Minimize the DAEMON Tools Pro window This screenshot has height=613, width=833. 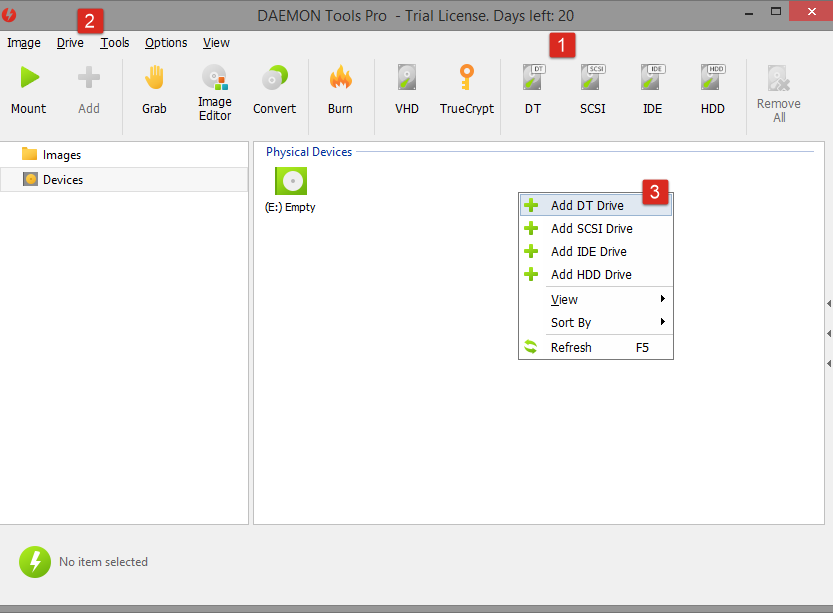pos(749,13)
